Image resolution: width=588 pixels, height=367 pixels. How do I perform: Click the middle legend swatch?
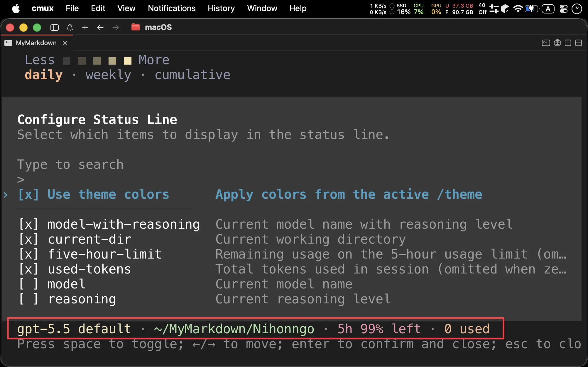[x=97, y=61]
